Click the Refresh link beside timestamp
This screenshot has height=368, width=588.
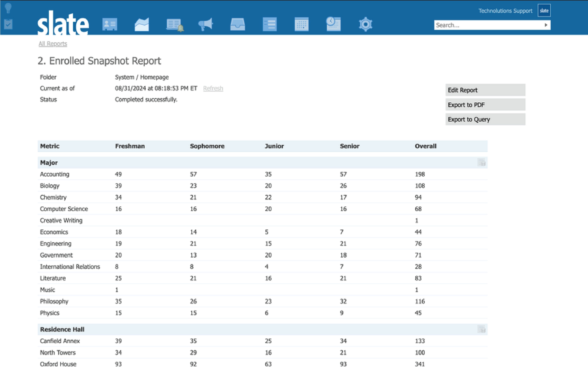pos(213,88)
